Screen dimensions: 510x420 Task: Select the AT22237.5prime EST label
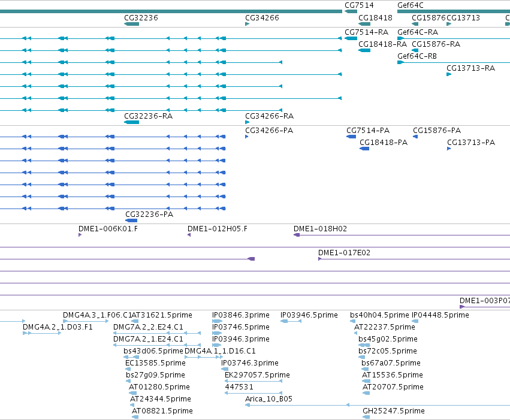385,327
